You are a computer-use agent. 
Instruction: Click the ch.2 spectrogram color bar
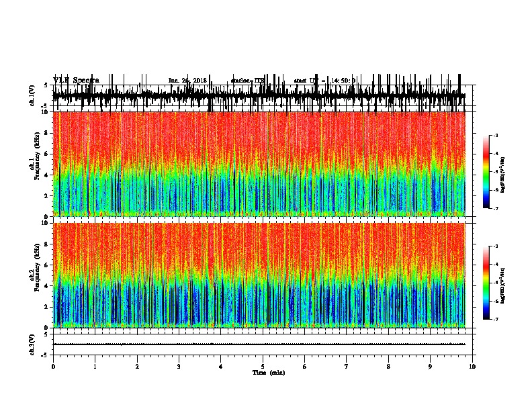coord(486,283)
